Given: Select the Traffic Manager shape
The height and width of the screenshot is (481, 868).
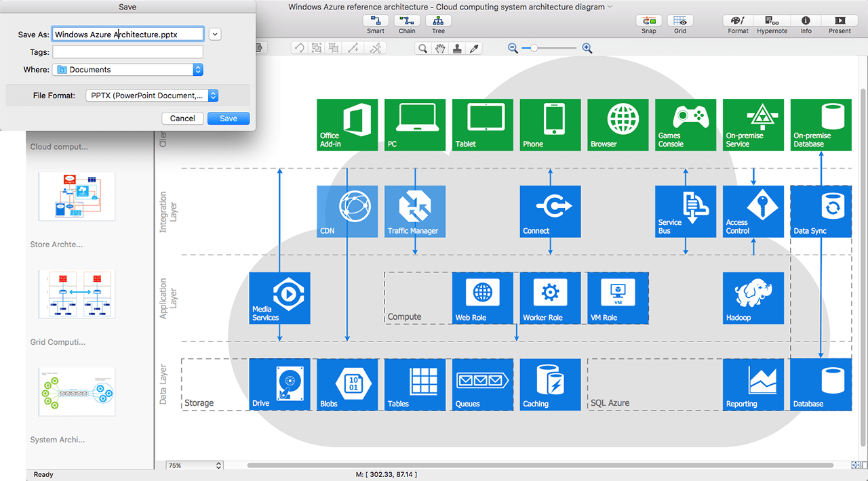Looking at the screenshot, I should (415, 211).
